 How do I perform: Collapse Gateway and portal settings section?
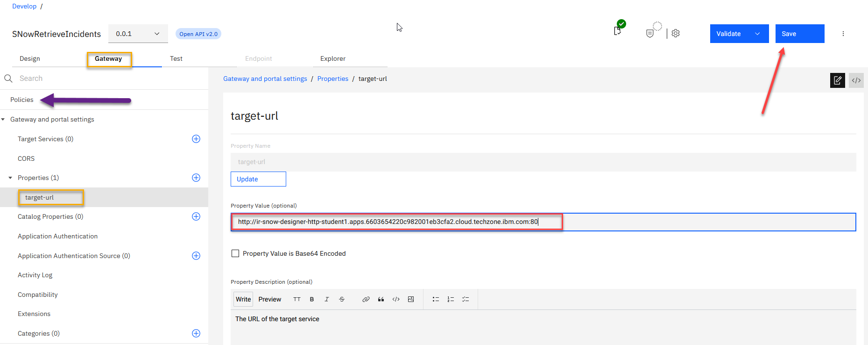[x=3, y=119]
